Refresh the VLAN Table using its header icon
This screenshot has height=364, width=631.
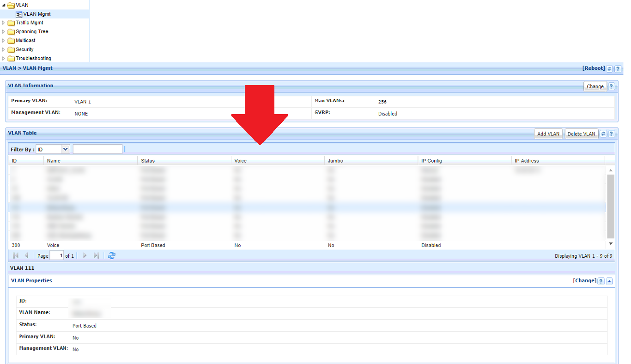[x=603, y=134]
